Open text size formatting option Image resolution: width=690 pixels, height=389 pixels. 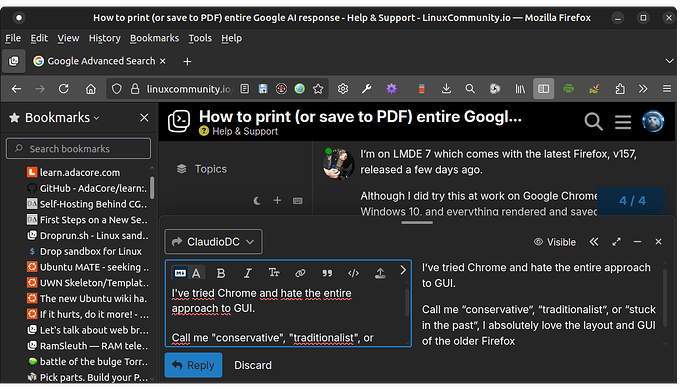point(274,273)
